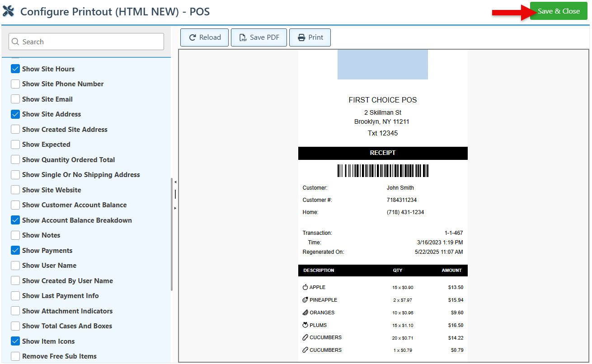Screen dimensions: 592x364
Task: Click the options list vertical scrollbar
Action: 172,235
